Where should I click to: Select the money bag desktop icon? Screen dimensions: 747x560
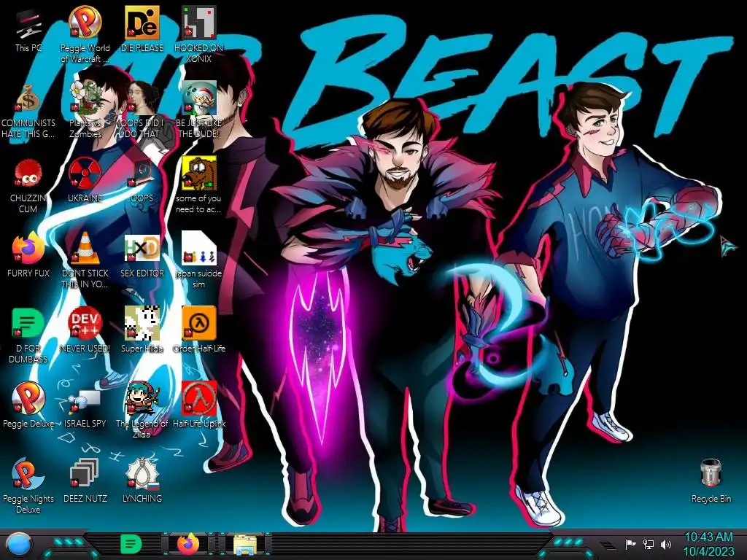pyautogui.click(x=28, y=98)
